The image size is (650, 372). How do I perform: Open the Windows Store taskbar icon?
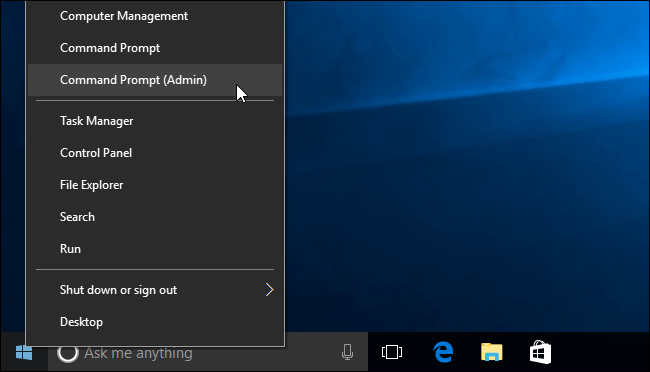coord(540,352)
